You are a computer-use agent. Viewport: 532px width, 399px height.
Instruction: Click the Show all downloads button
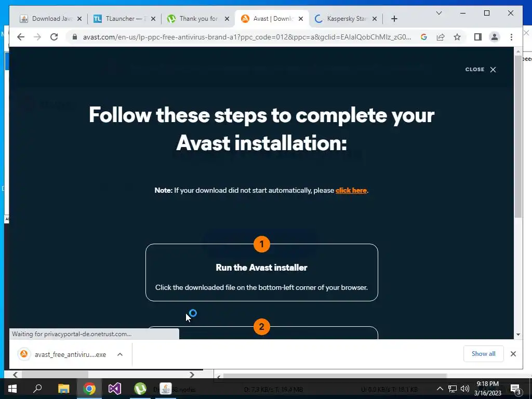(483, 353)
